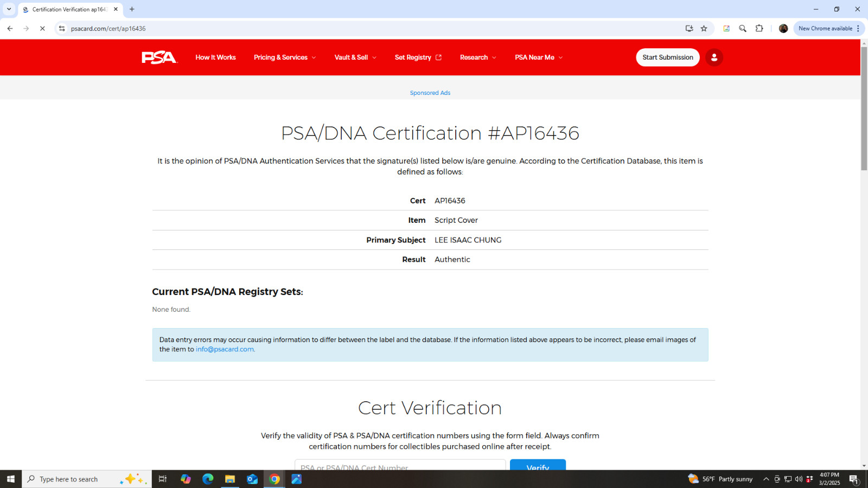
Task: Click the item value Script Cover
Action: point(456,220)
